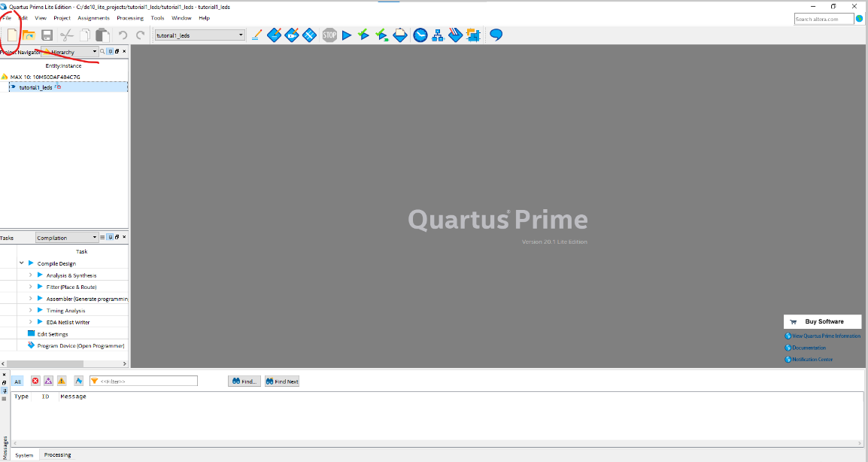Toggle the All messages filter

click(18, 381)
